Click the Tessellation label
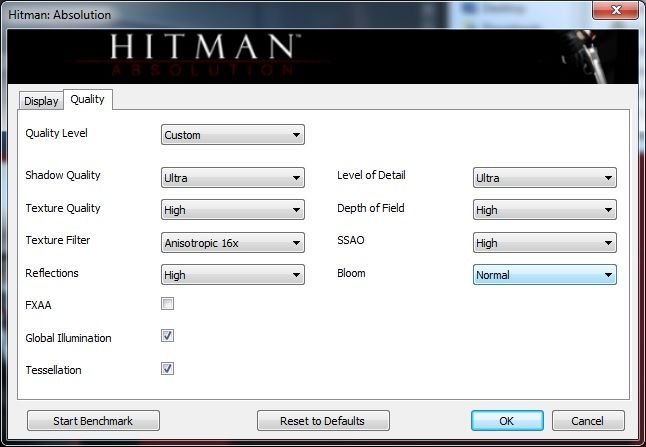646x447 pixels. tap(54, 370)
